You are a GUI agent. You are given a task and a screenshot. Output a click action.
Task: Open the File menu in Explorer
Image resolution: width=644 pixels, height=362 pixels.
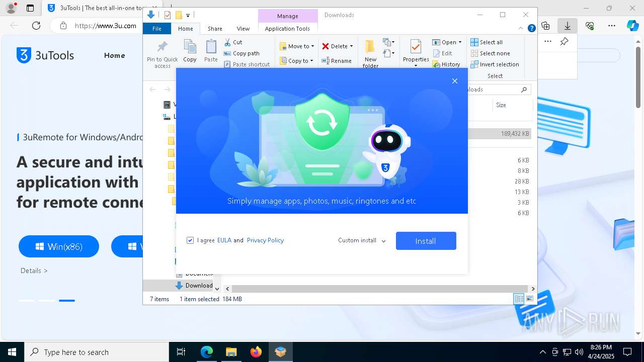[157, 29]
